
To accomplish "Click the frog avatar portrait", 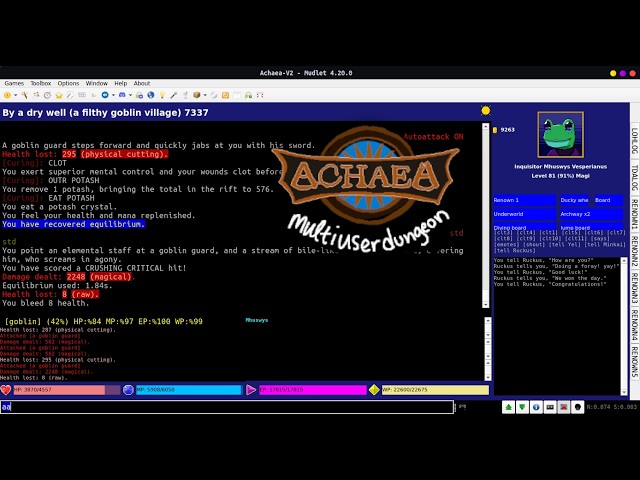I will pos(560,135).
